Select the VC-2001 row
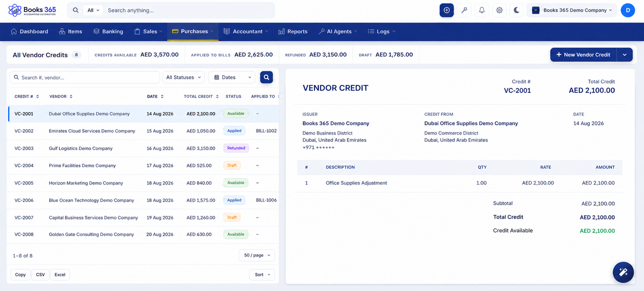This screenshot has width=644, height=291. coord(143,114)
